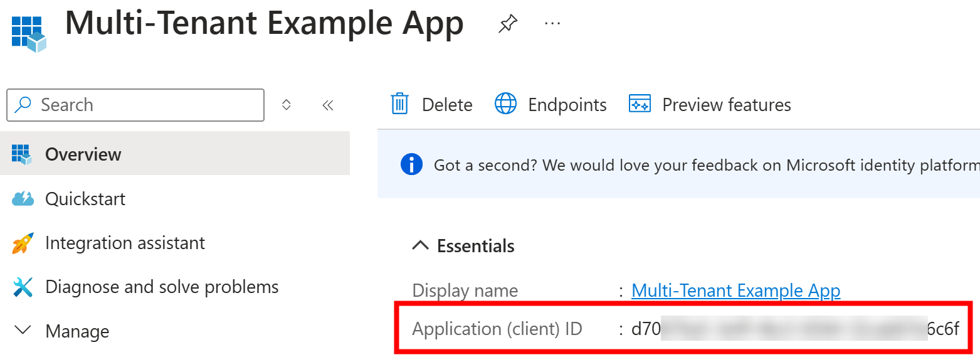
Task: Click the Overview grid icon
Action: pos(22,154)
